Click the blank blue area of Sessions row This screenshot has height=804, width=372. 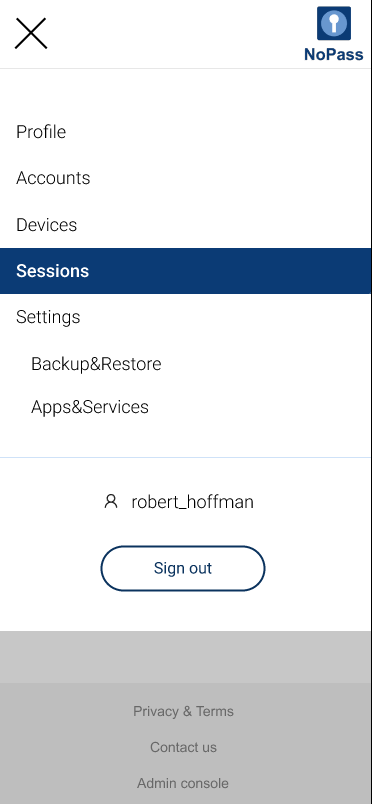coord(231,271)
